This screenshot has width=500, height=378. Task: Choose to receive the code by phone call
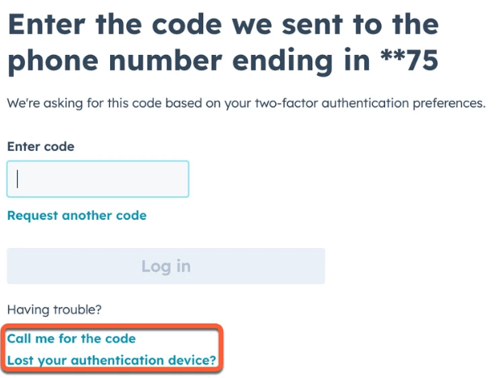[71, 339]
